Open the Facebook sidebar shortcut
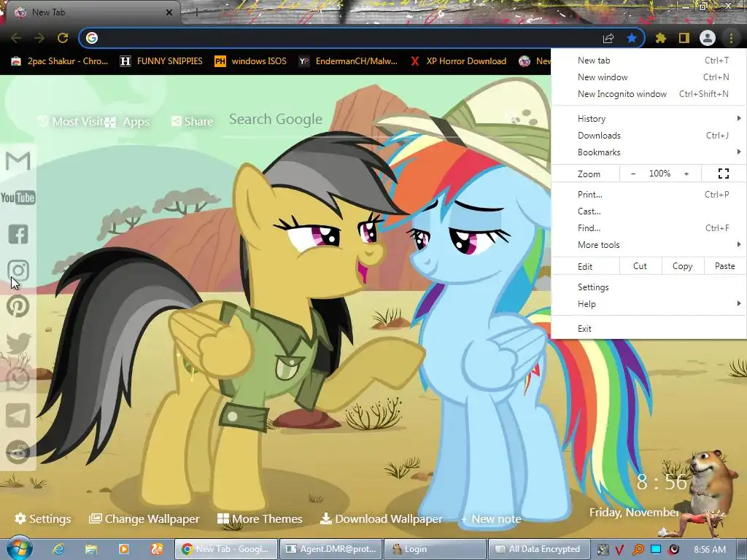747x560 pixels. (18, 234)
